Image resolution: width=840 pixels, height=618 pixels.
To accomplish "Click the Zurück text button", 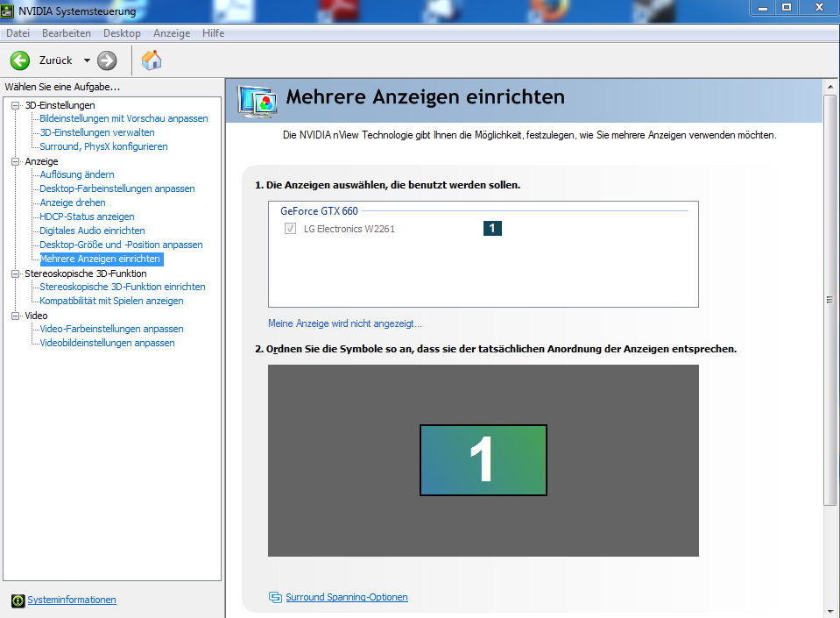I will click(x=55, y=60).
